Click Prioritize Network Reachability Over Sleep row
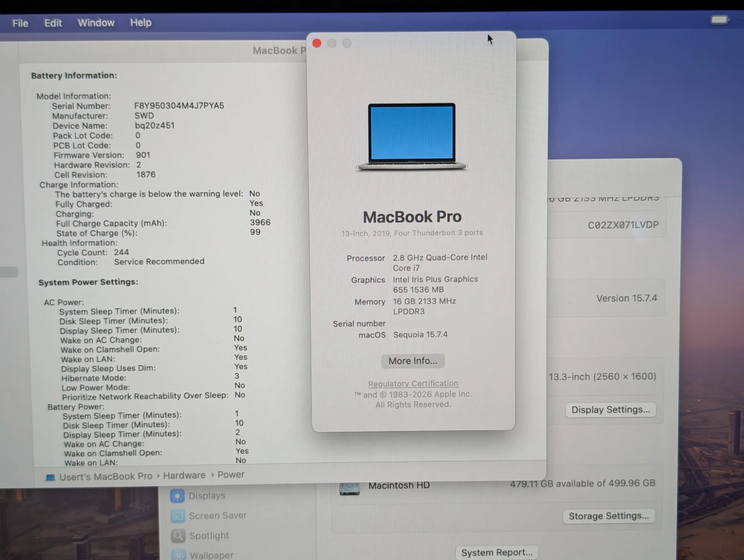The width and height of the screenshot is (744, 560). pyautogui.click(x=154, y=396)
